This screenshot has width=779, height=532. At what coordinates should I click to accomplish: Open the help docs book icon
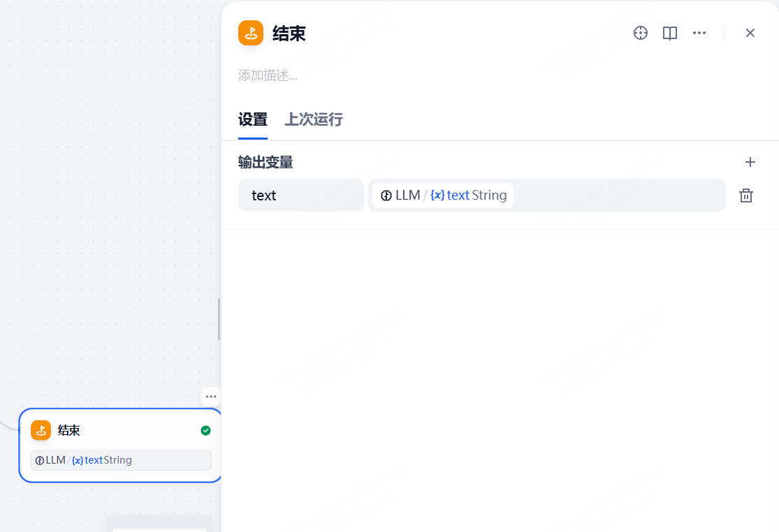[669, 33]
